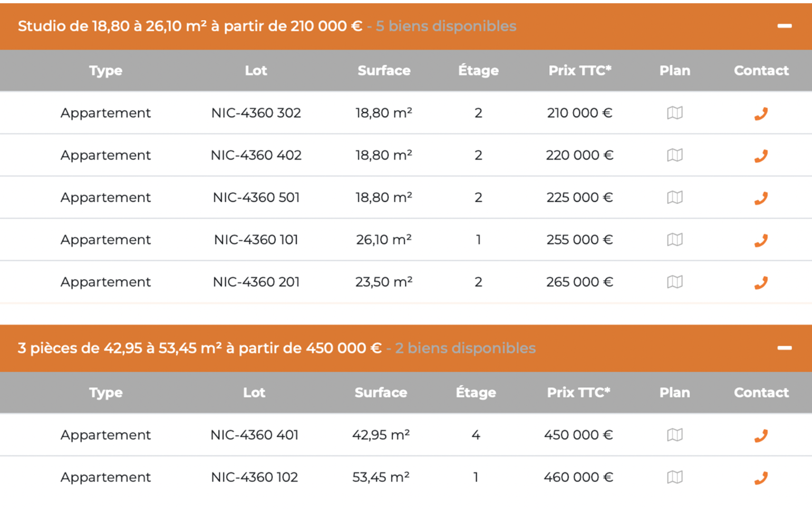The image size is (812, 510).
Task: Open floor plan for lot NIC-4360 402
Action: pos(674,155)
